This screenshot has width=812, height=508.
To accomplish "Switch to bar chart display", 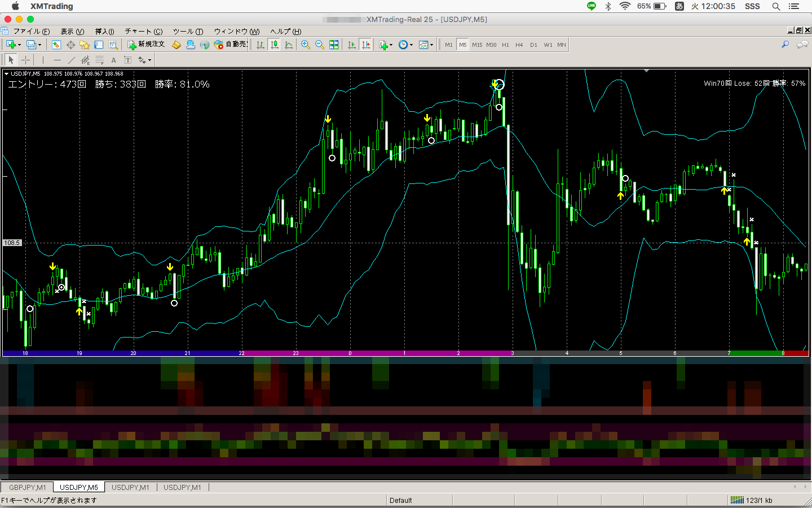I will click(x=261, y=45).
